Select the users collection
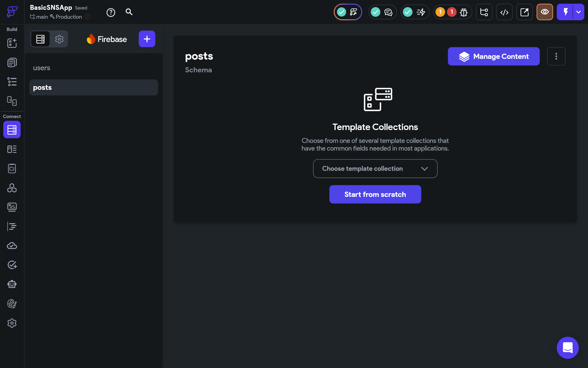 (42, 68)
